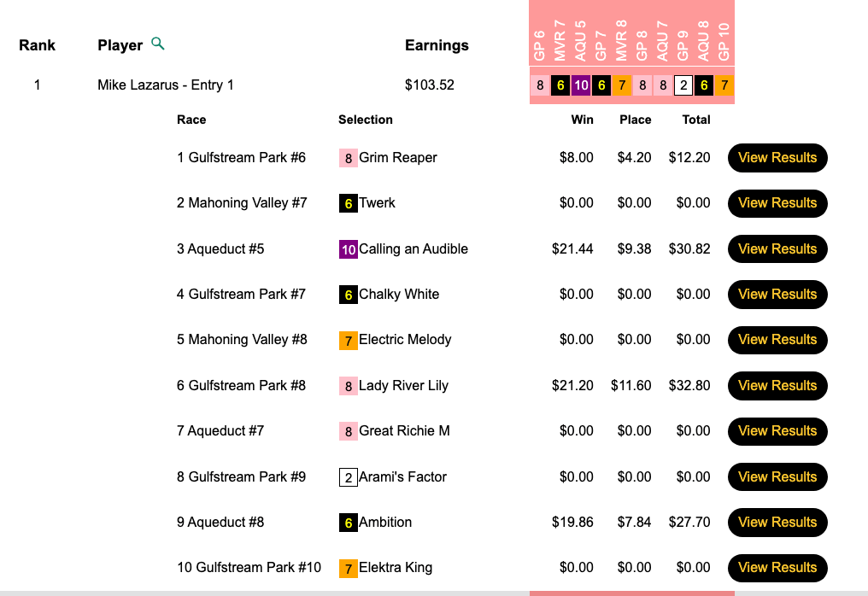View Results for Aqueduct #5 race

(x=777, y=249)
